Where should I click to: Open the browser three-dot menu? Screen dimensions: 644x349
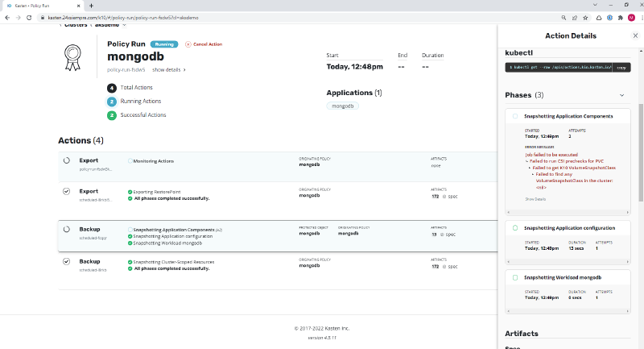tap(641, 18)
